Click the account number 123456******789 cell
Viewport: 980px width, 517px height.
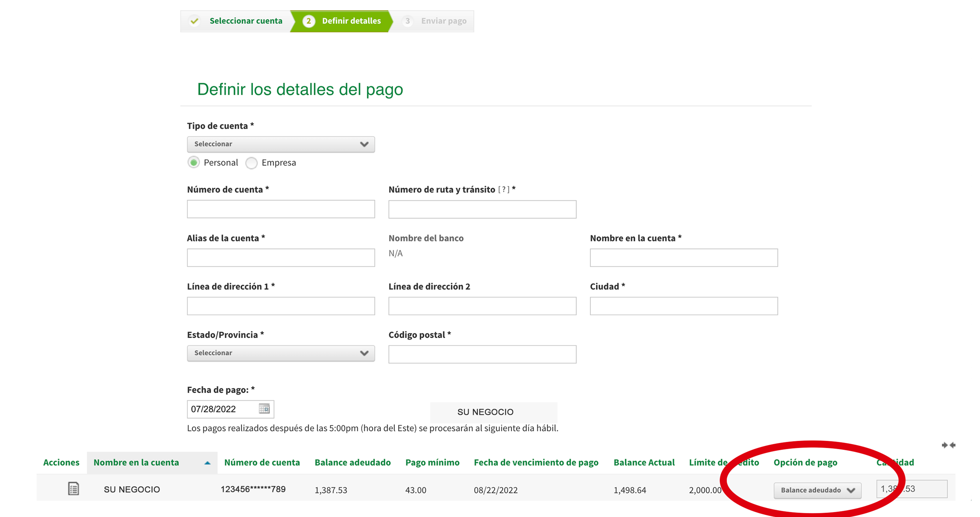[253, 489]
